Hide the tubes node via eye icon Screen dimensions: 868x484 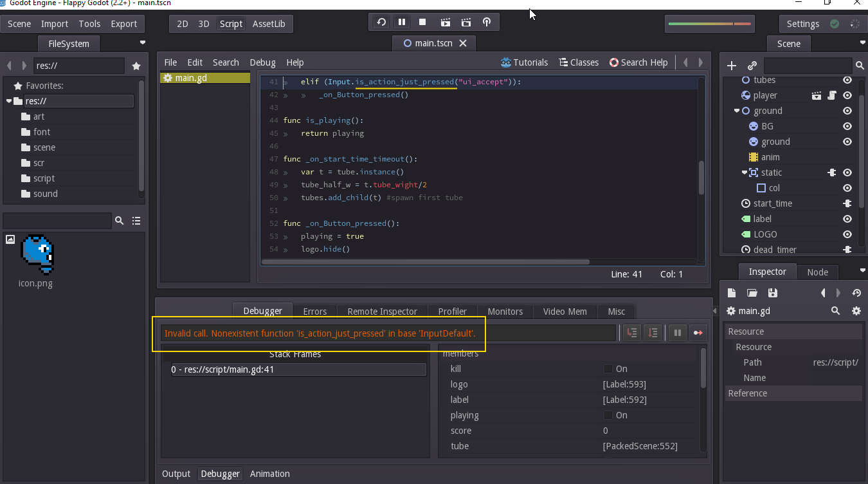tap(847, 80)
